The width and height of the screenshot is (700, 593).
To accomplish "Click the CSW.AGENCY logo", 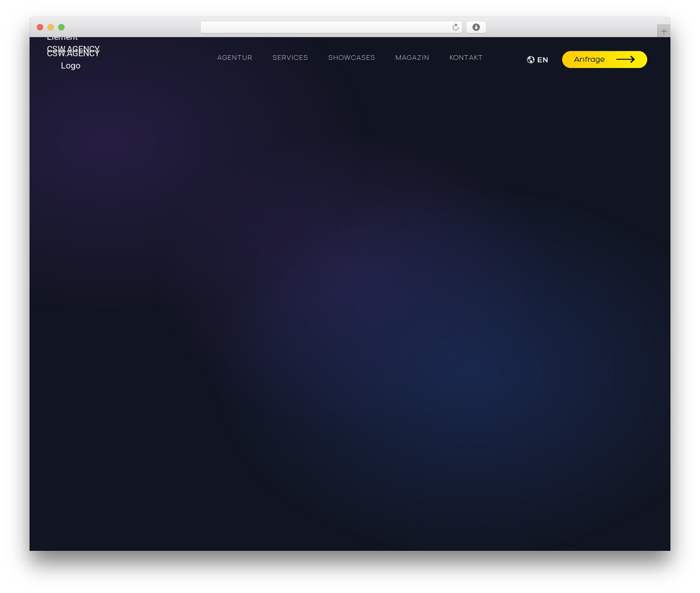I will click(73, 54).
